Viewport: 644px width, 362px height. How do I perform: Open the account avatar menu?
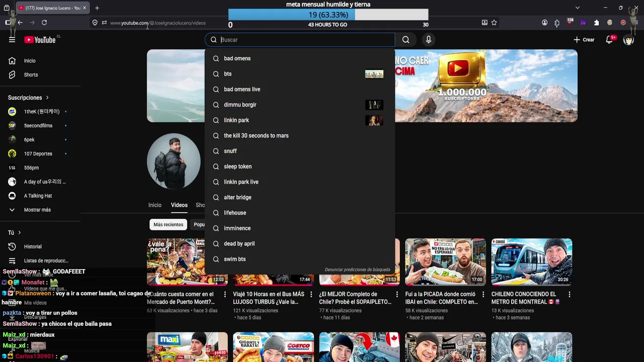coord(628,40)
